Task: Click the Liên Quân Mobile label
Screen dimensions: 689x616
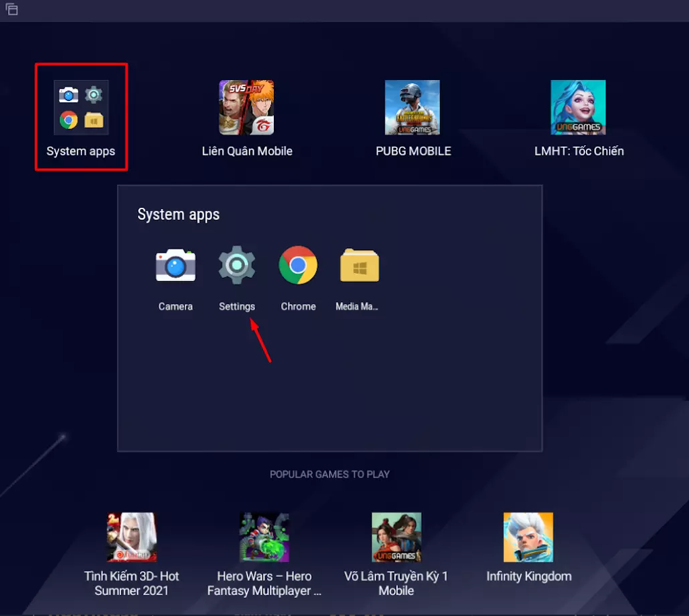Action: [247, 151]
